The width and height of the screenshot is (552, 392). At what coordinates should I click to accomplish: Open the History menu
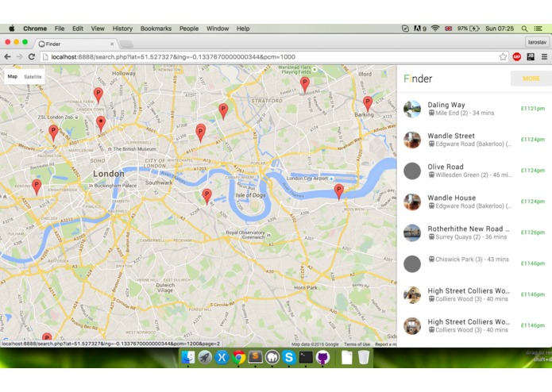click(122, 29)
